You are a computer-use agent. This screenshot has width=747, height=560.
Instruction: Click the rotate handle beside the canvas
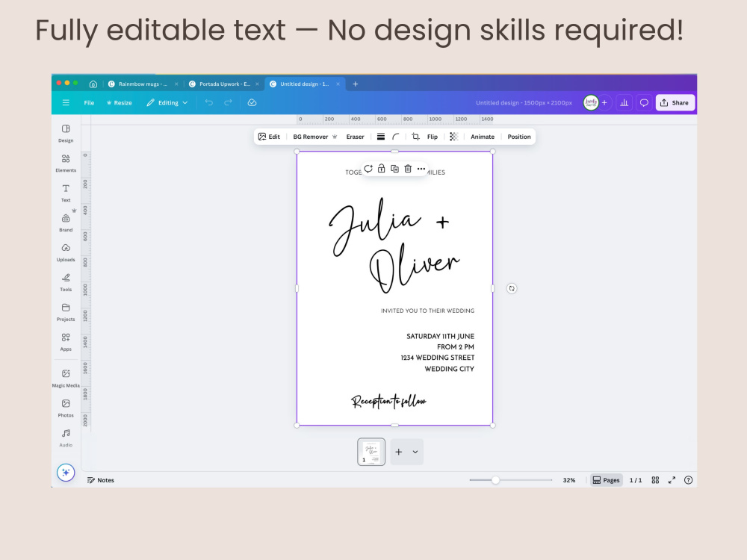(512, 288)
